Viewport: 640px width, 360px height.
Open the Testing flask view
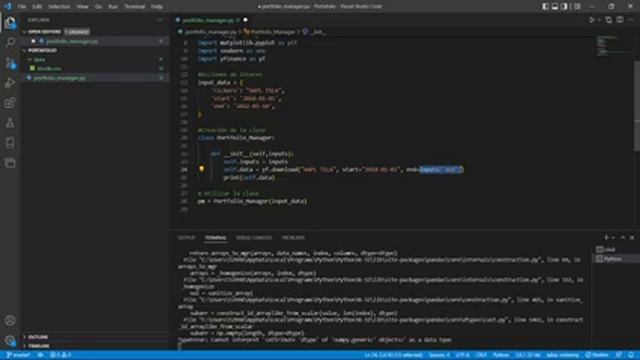point(10,122)
